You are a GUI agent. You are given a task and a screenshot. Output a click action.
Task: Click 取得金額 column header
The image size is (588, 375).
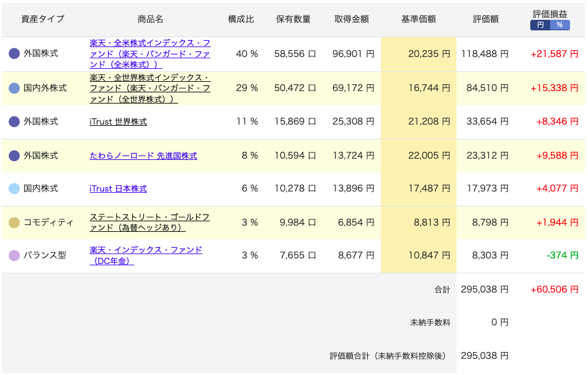pos(352,19)
